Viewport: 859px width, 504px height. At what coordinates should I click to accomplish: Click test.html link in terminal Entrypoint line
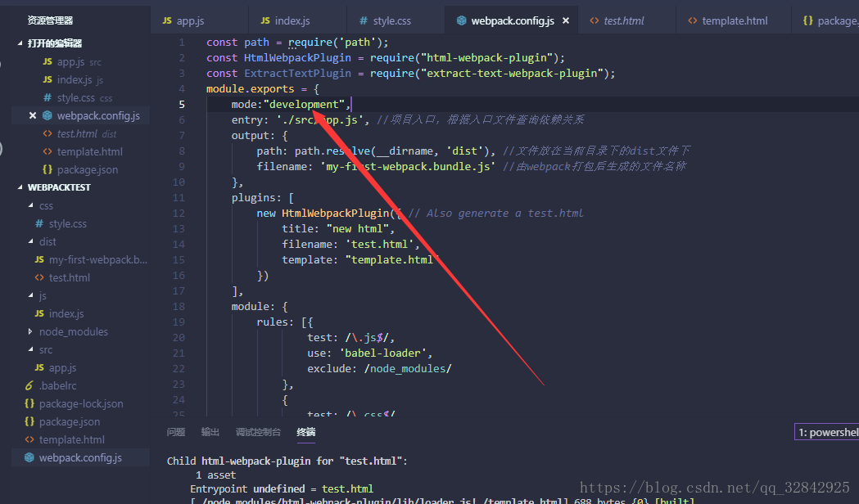click(347, 488)
